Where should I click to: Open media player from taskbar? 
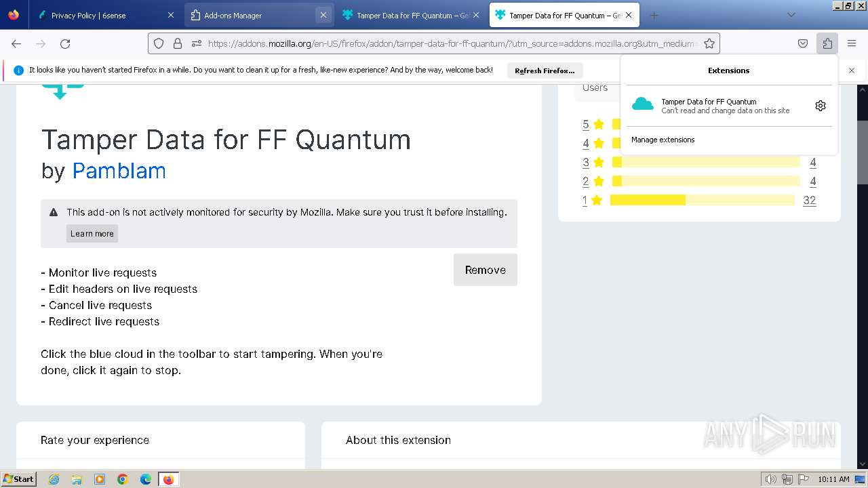pos(100,479)
